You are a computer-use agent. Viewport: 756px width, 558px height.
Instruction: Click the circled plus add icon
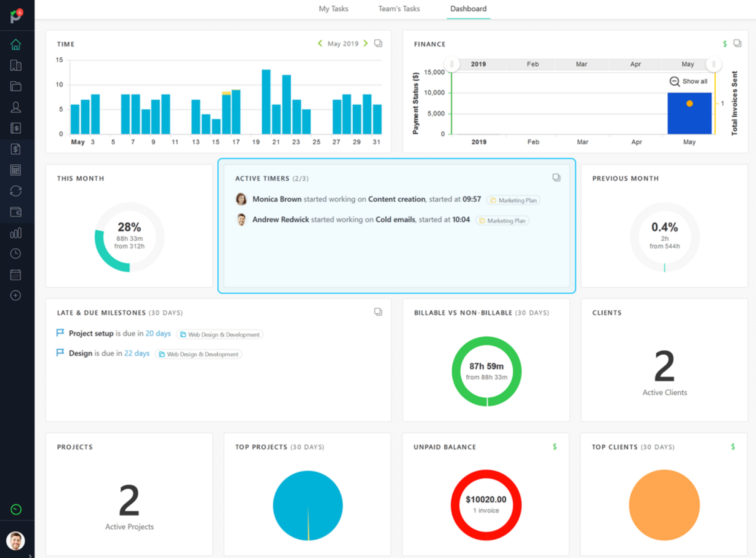coord(16,296)
